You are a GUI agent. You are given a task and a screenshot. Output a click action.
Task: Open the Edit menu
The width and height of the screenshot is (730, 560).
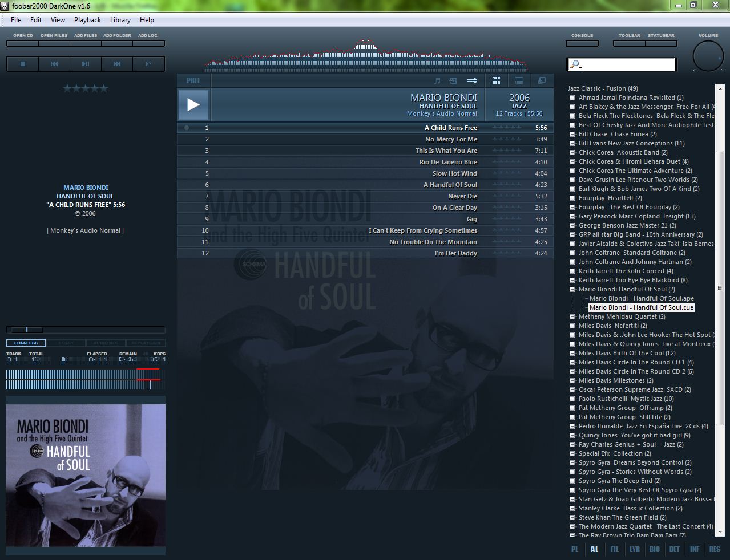(x=36, y=20)
